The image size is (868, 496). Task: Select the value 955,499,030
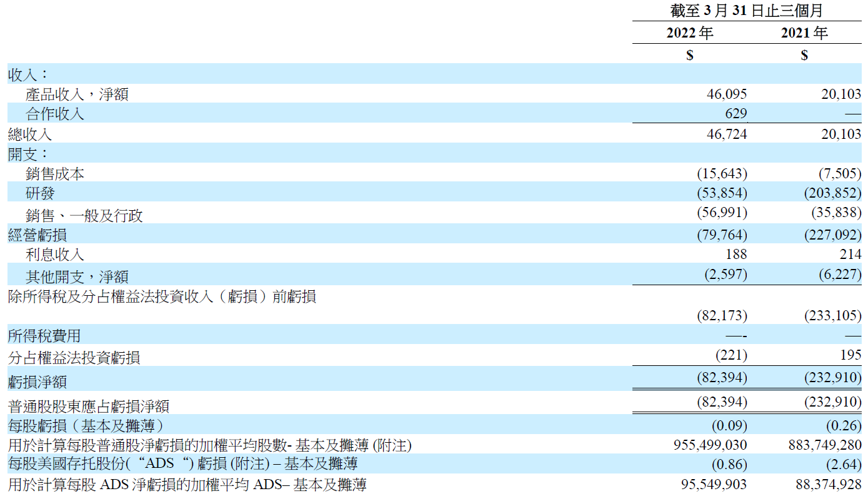711,445
